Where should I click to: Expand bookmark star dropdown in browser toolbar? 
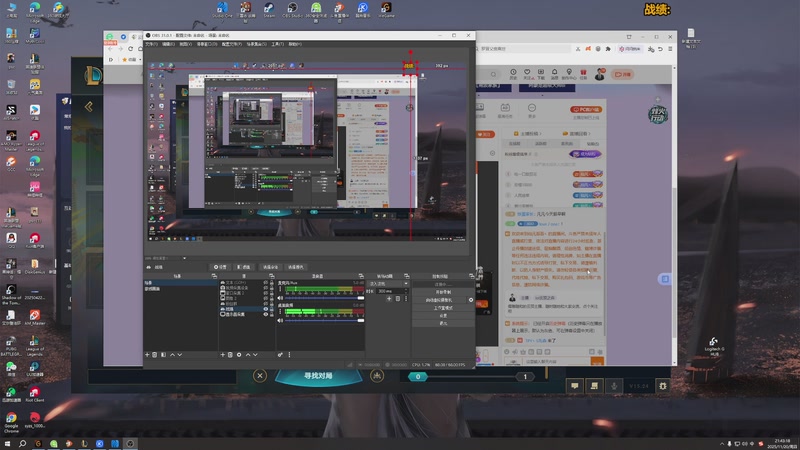tap(141, 60)
